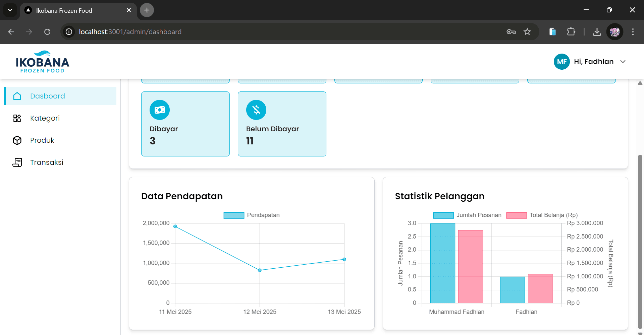Click the Belum Dibayar crossed-dollar icon
Viewport: 644px width, 335px height.
[256, 110]
